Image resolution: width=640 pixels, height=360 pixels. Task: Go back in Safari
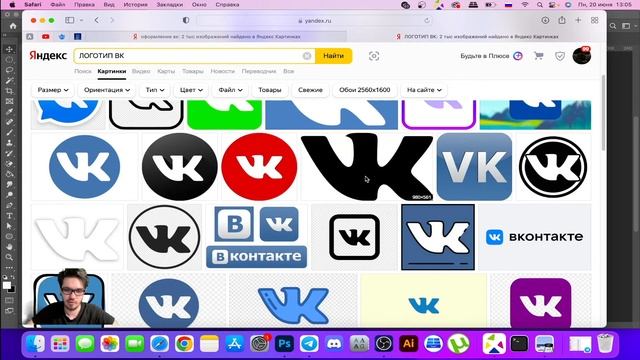[x=97, y=20]
